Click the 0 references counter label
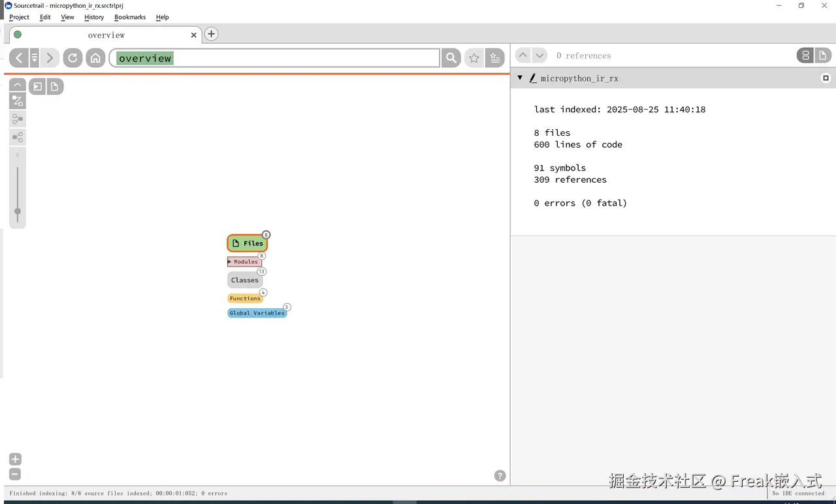Viewport: 836px width, 504px height. click(583, 56)
